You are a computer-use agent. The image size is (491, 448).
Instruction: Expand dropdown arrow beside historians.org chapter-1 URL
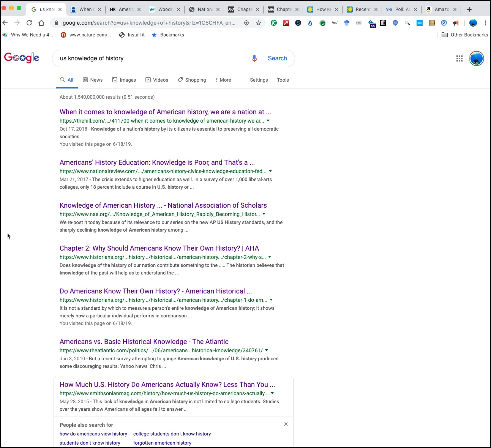(x=271, y=300)
